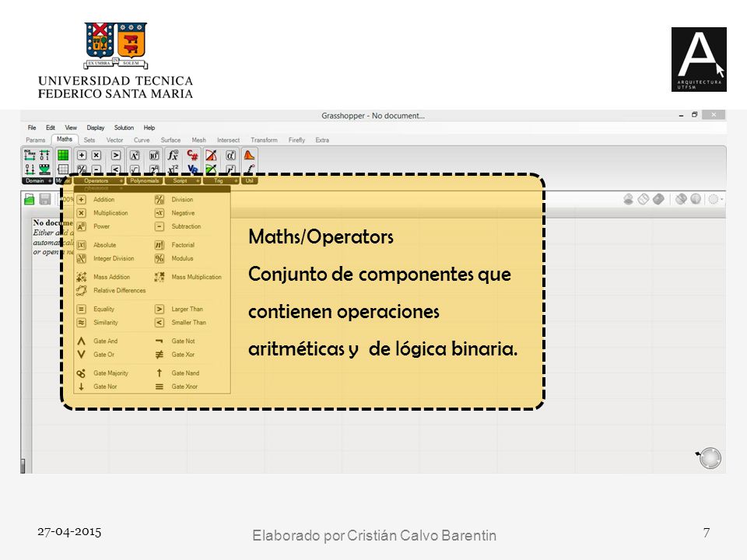Open the Firefly tab

296,140
